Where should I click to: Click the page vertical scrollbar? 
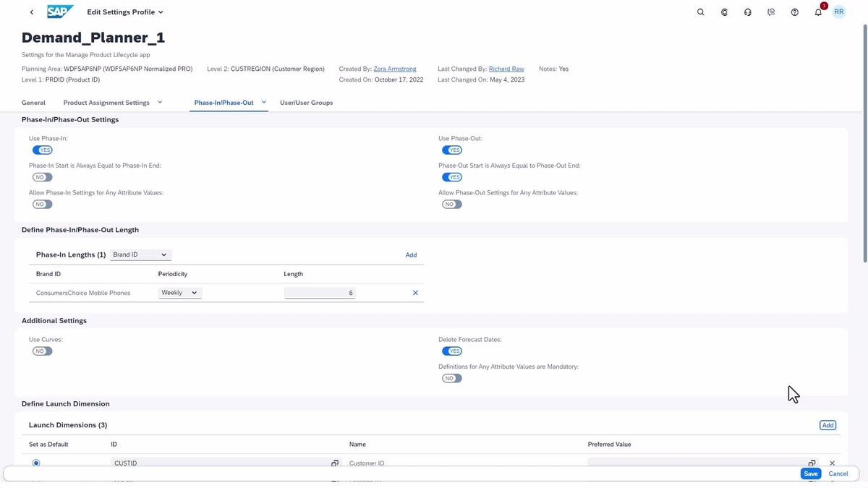click(864, 142)
